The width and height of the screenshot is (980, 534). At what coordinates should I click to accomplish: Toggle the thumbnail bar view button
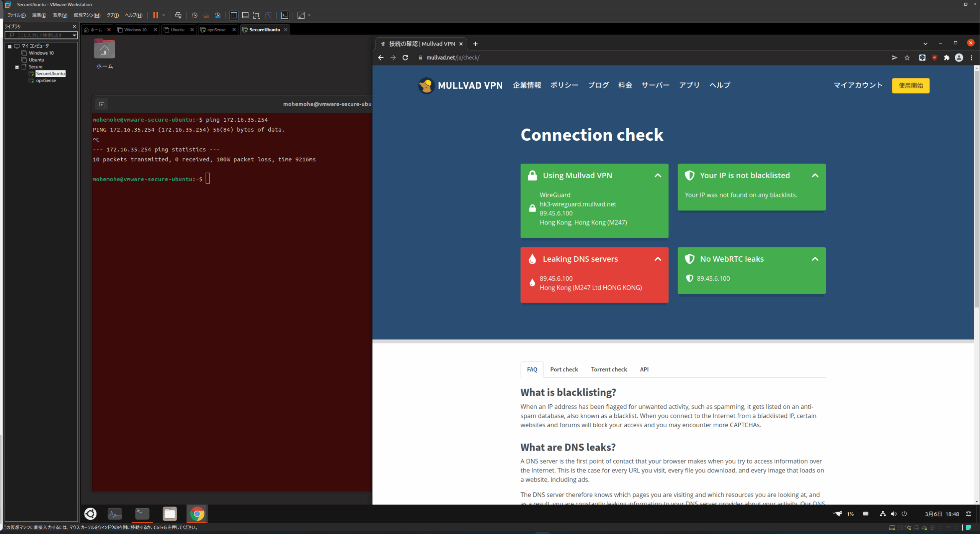coord(245,15)
